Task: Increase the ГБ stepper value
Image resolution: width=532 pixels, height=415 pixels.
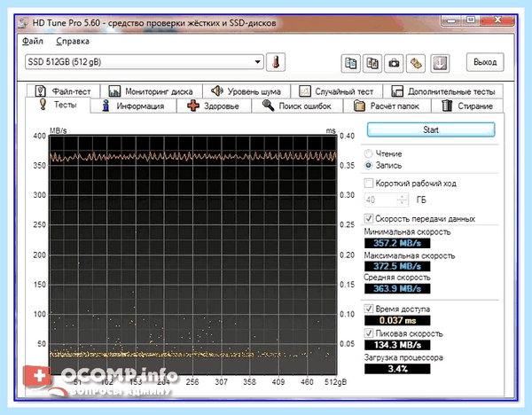Action: coord(402,197)
